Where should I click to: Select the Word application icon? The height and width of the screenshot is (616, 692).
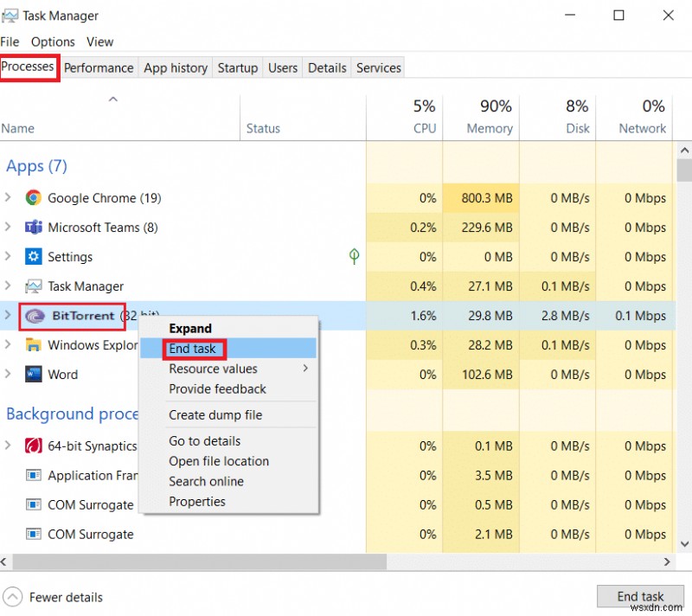[x=33, y=375]
